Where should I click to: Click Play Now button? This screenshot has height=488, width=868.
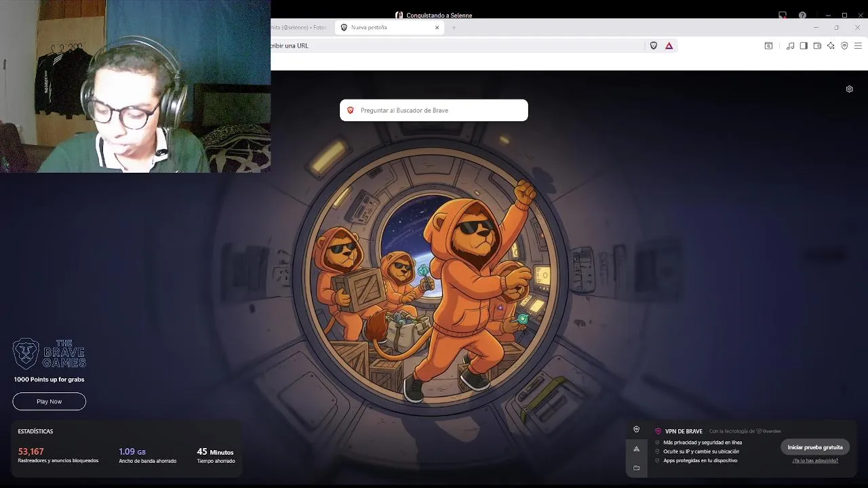(x=49, y=401)
